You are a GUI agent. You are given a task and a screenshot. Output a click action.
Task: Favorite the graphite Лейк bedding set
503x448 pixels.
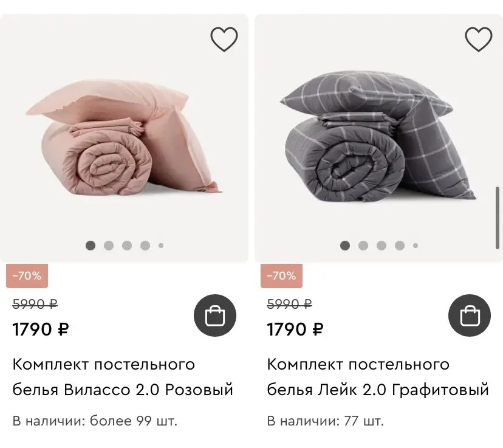click(x=479, y=40)
